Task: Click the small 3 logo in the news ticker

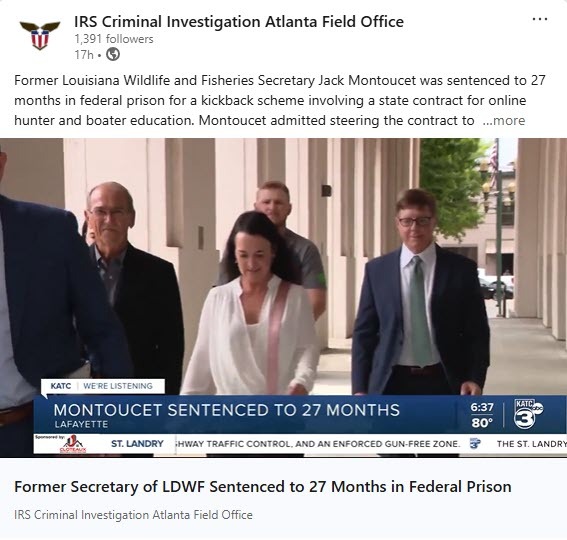Action: [x=475, y=444]
